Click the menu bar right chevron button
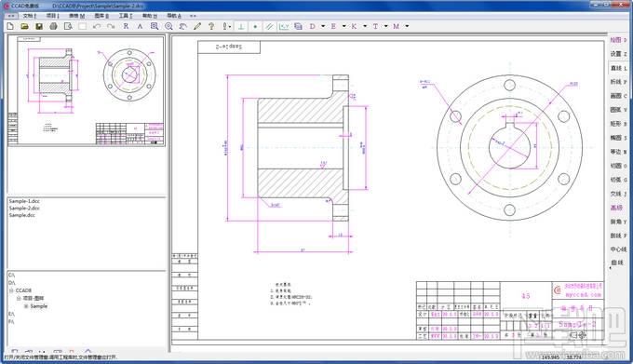The width and height of the screenshot is (633, 364). (x=193, y=16)
